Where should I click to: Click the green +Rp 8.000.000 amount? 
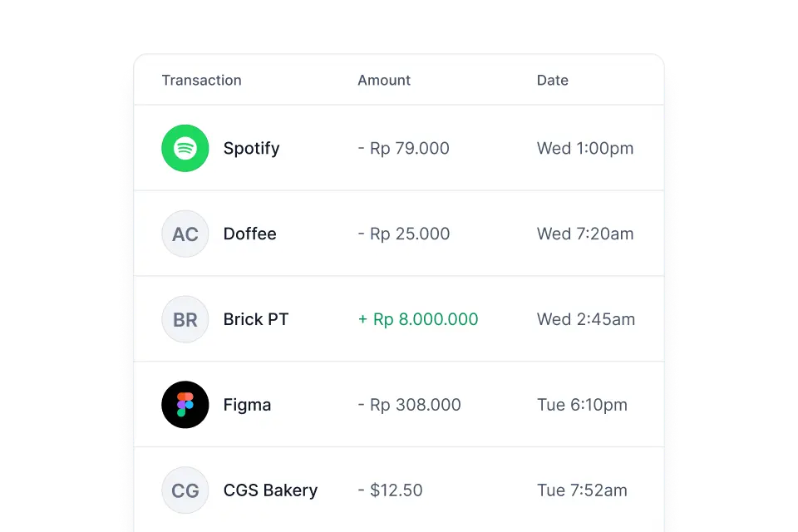pos(418,319)
